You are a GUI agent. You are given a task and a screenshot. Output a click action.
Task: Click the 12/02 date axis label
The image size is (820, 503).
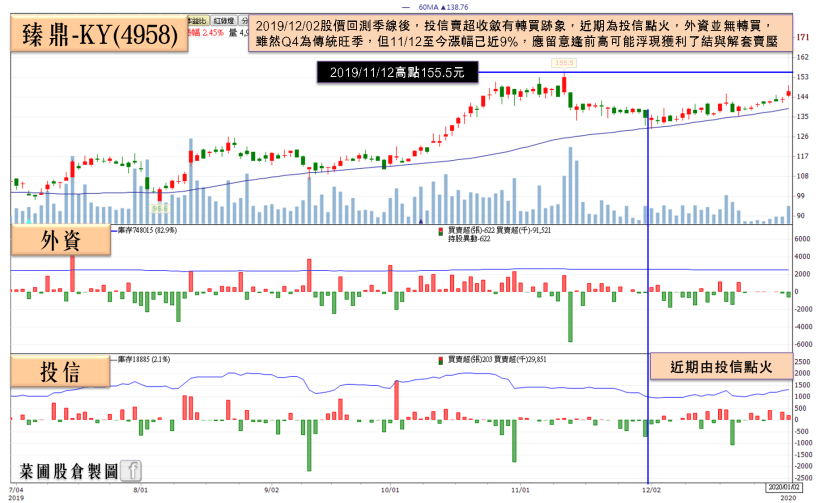click(652, 490)
